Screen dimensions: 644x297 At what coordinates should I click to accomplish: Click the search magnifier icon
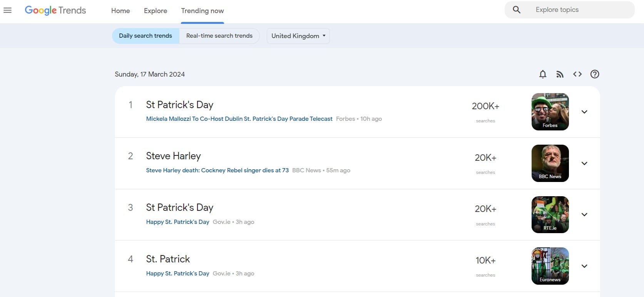pyautogui.click(x=517, y=10)
